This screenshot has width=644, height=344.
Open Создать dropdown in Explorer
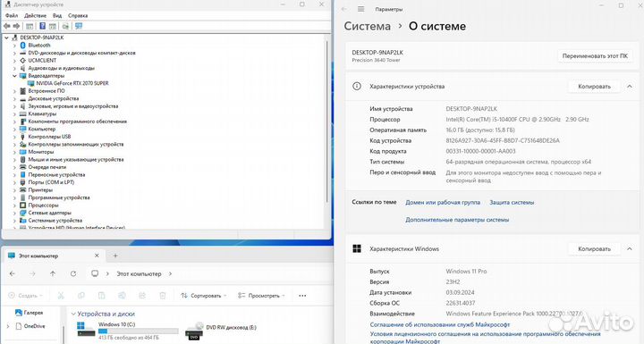(x=25, y=296)
